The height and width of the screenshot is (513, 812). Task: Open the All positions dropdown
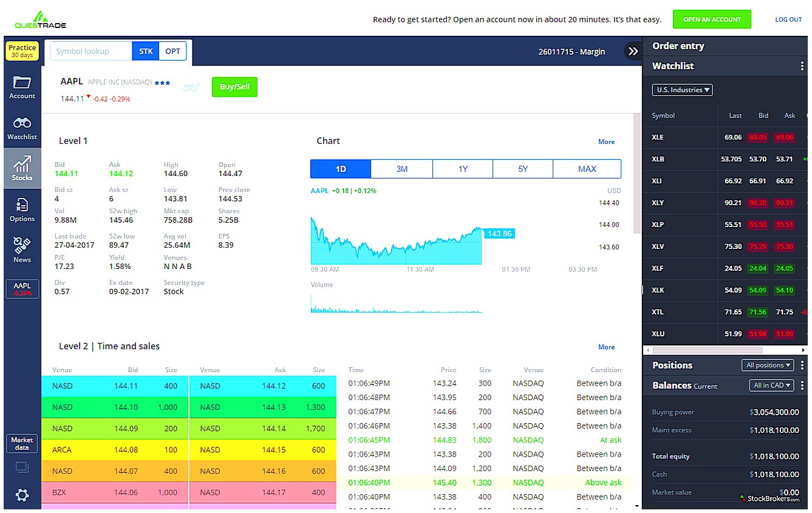click(x=768, y=365)
